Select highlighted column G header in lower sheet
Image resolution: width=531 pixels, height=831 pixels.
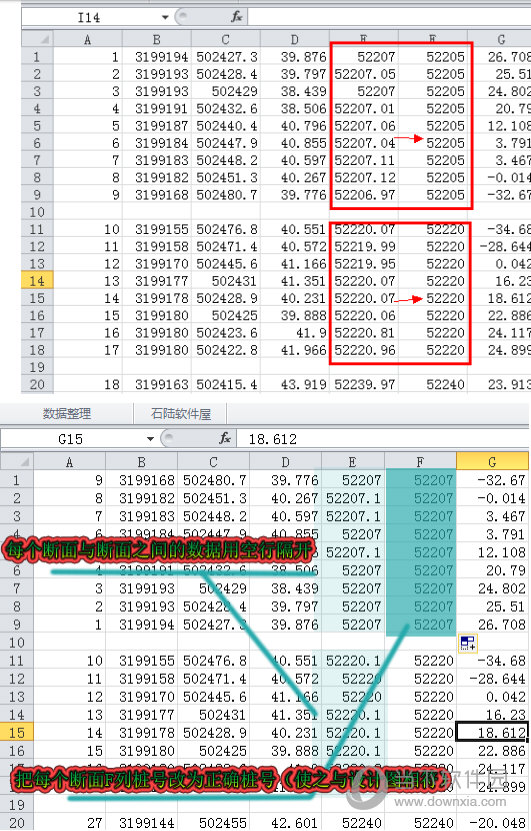pos(492,462)
